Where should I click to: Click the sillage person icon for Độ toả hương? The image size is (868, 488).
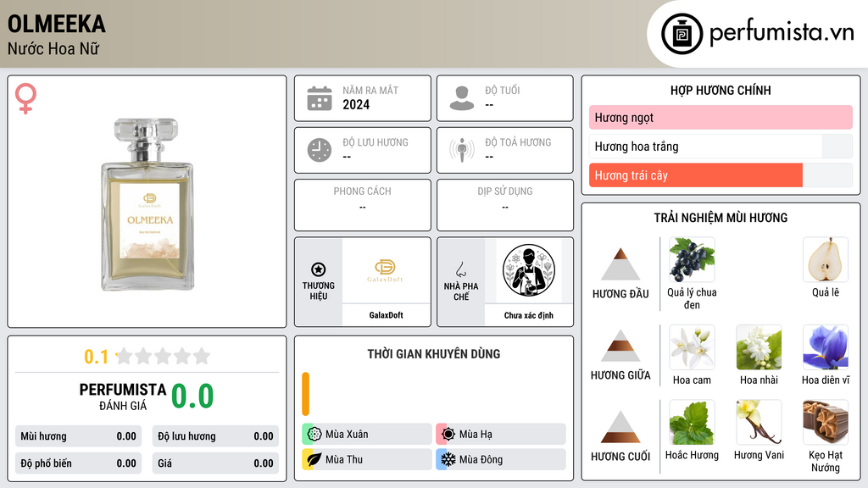pos(462,150)
